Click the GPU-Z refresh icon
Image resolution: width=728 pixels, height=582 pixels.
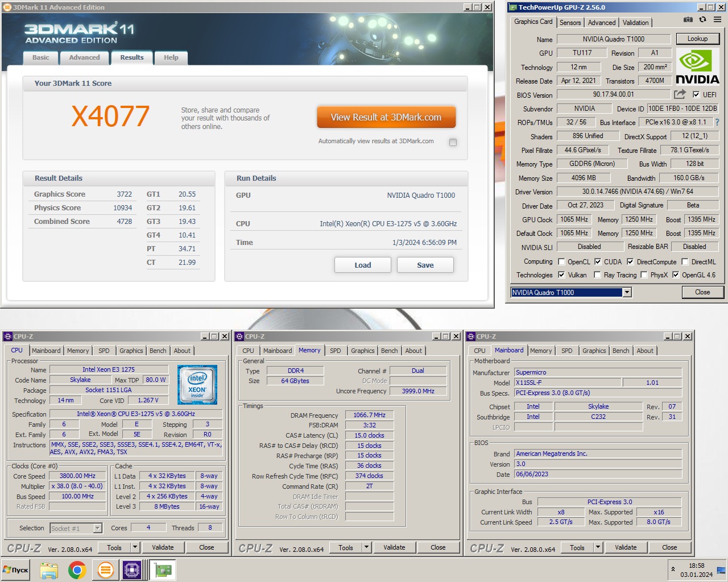(x=702, y=19)
